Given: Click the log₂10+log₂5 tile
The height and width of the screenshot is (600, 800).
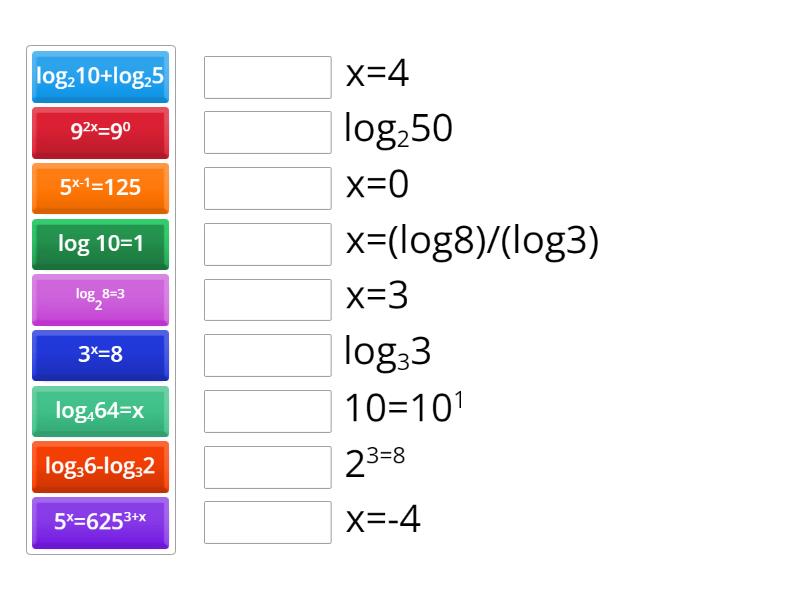Looking at the screenshot, I should pyautogui.click(x=100, y=76).
